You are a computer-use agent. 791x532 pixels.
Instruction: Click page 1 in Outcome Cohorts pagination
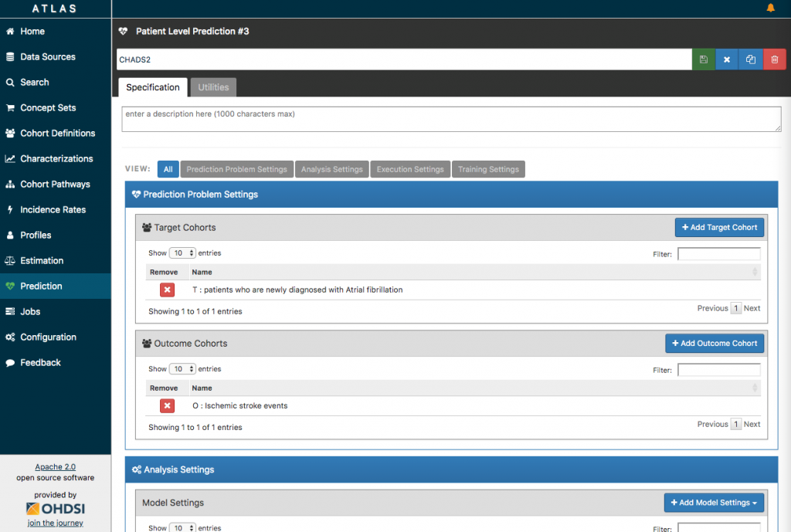click(736, 424)
